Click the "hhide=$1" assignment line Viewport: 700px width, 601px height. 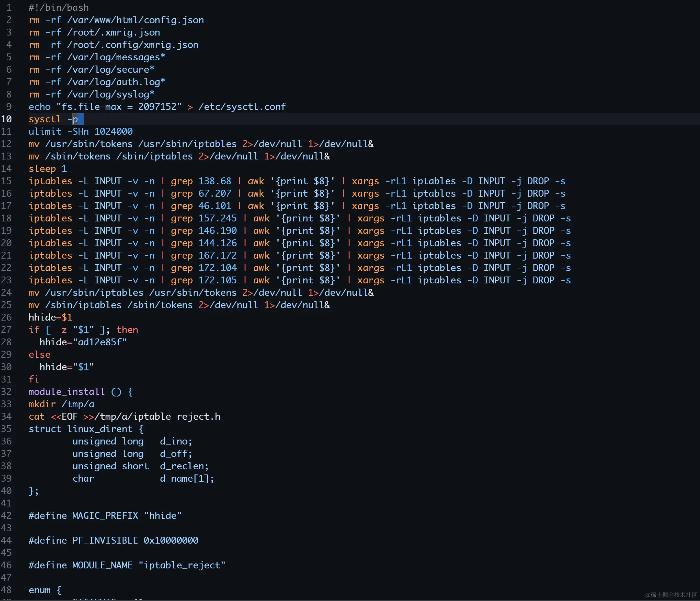pyautogui.click(x=50, y=318)
